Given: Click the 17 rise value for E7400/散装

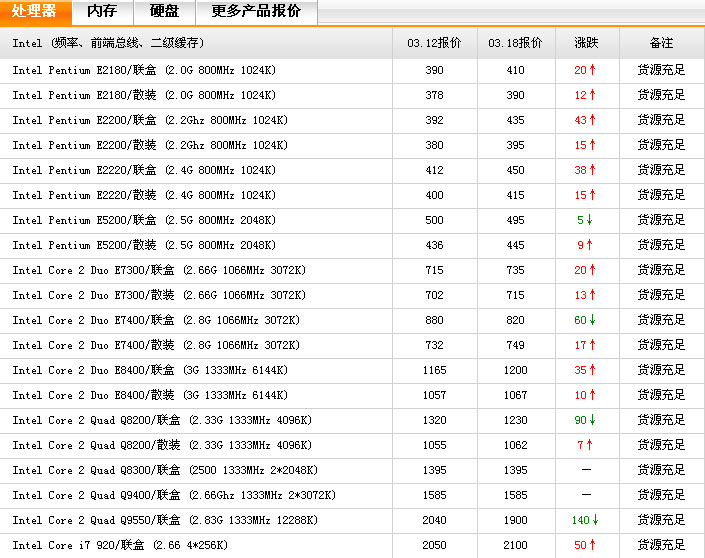Looking at the screenshot, I should coord(585,345).
